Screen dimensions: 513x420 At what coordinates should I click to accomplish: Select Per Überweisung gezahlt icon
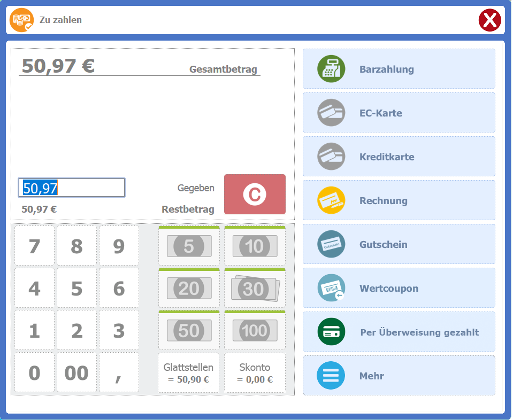point(331,332)
